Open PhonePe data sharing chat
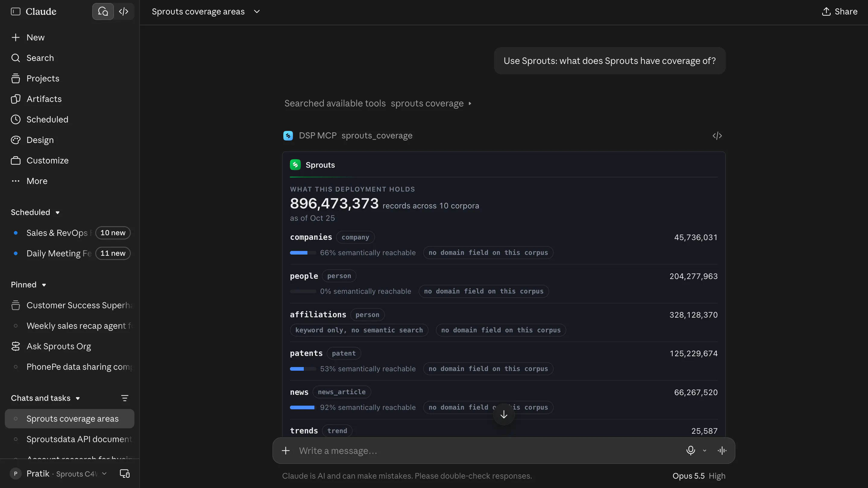This screenshot has height=488, width=868. pyautogui.click(x=69, y=367)
